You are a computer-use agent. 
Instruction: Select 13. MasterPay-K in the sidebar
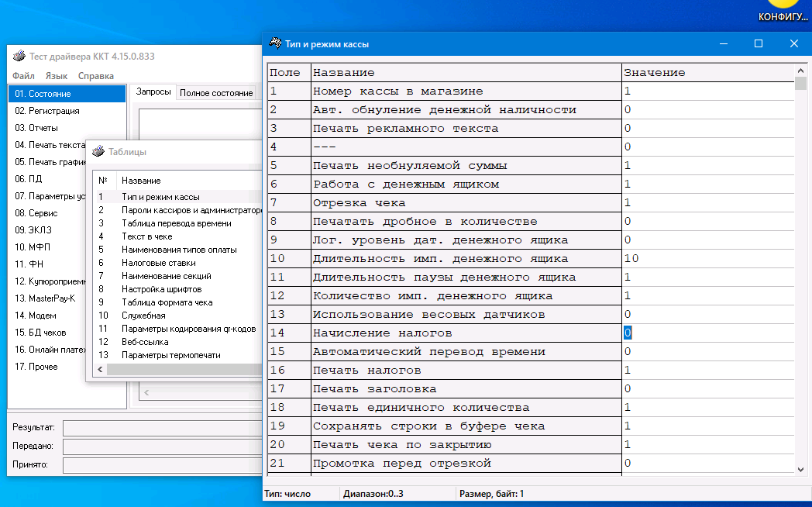click(x=47, y=298)
